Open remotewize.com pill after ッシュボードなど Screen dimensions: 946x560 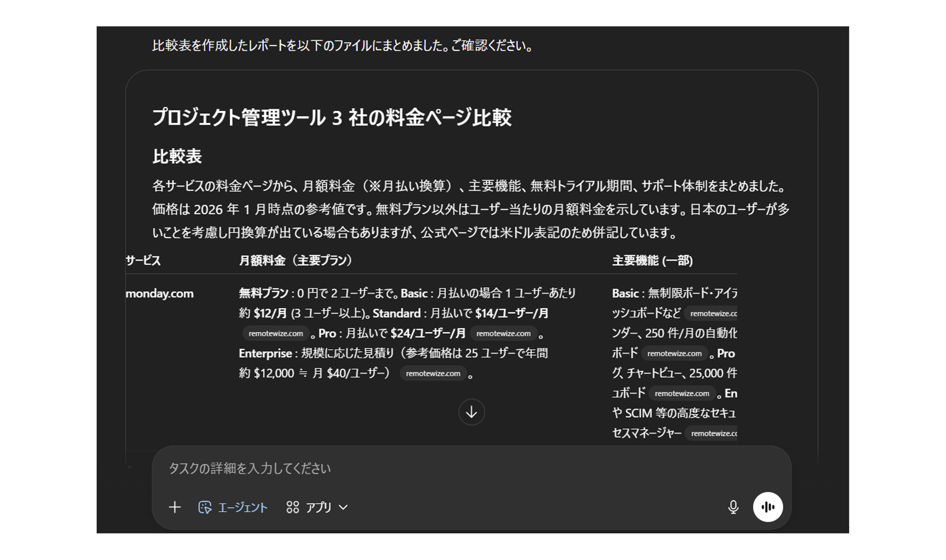(713, 313)
